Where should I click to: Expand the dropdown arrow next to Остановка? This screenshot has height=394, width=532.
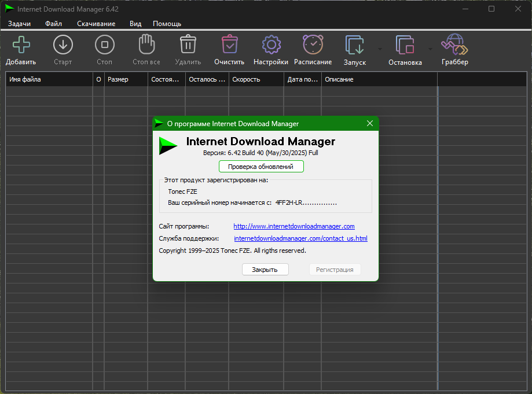point(430,49)
